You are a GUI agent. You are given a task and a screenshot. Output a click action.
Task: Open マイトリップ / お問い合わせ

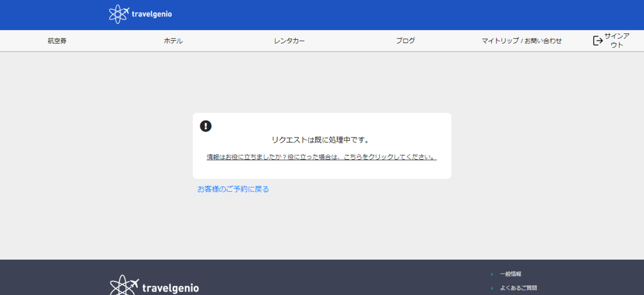[522, 41]
